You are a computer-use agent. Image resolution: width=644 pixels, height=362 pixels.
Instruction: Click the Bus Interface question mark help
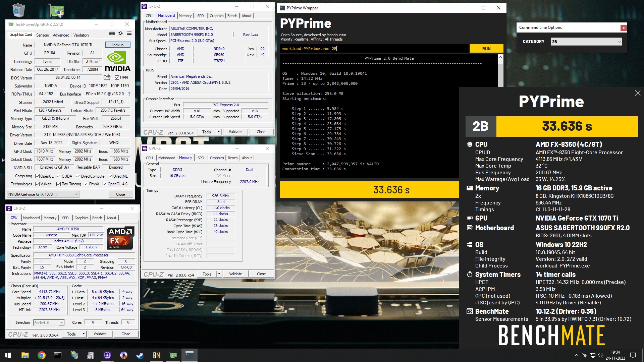pos(129,94)
